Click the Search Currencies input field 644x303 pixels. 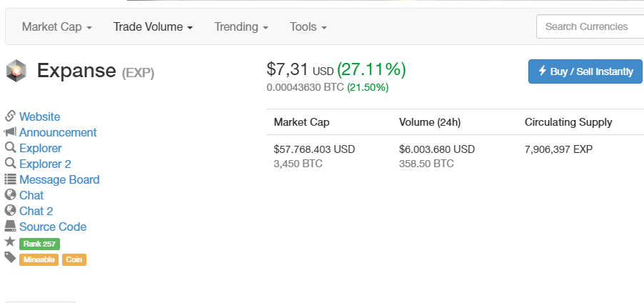tap(590, 26)
